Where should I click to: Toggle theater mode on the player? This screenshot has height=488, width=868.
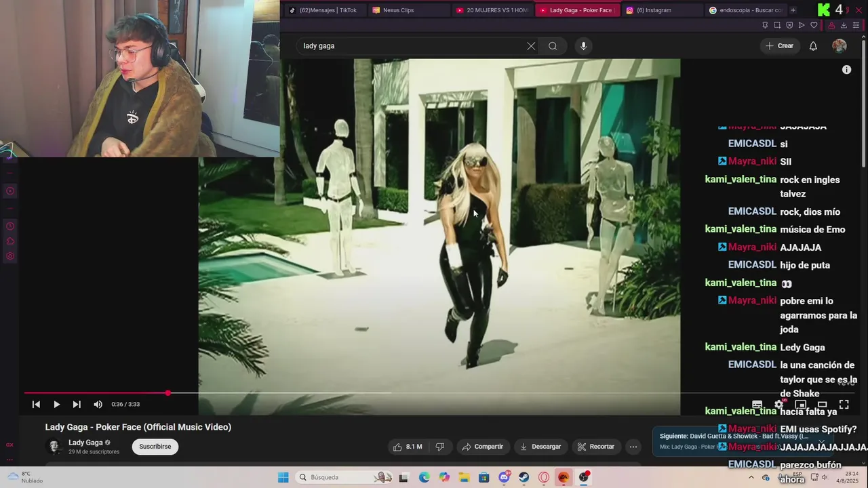(823, 404)
